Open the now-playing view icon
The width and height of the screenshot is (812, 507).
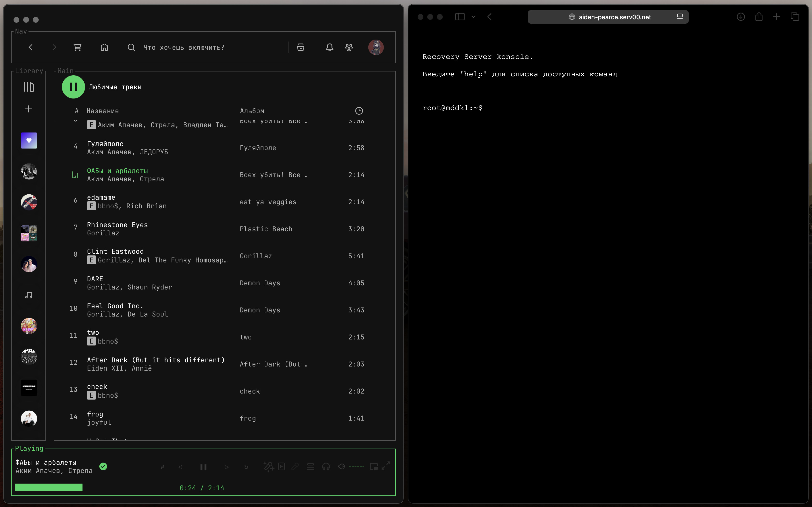[281, 466]
